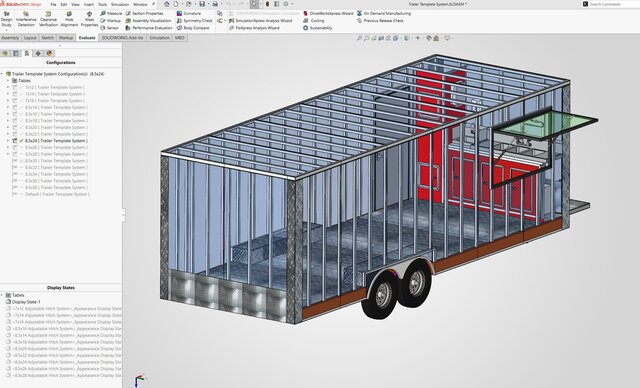Image resolution: width=640 pixels, height=388 pixels.
Task: Click the Print icon
Action: [215, 4]
